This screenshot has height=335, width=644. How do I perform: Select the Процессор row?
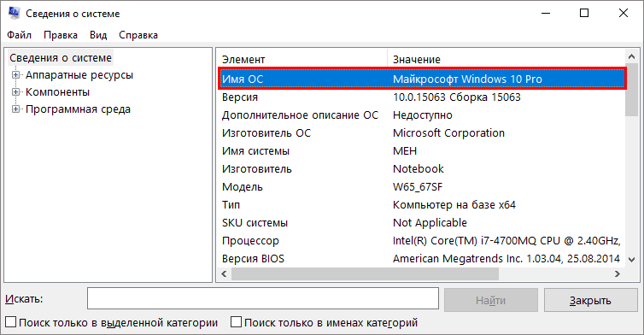click(x=421, y=240)
